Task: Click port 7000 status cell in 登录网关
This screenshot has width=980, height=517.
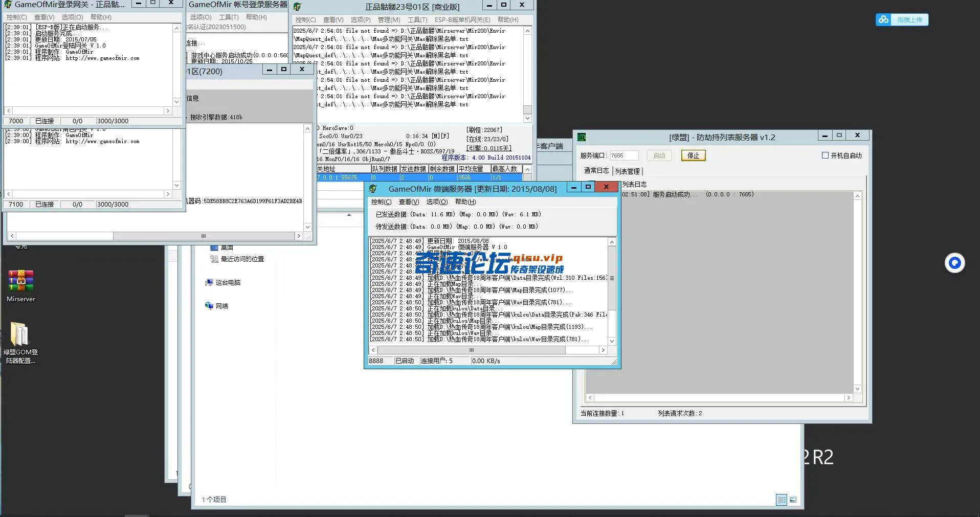Action: coord(16,121)
